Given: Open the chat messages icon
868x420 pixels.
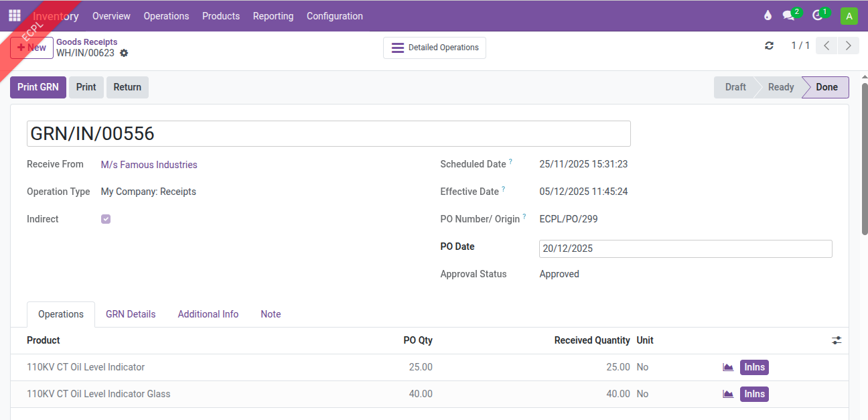Looking at the screenshot, I should click(789, 15).
